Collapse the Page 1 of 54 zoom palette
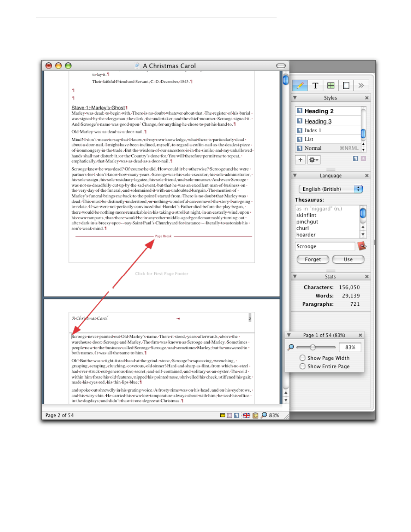 (289, 335)
